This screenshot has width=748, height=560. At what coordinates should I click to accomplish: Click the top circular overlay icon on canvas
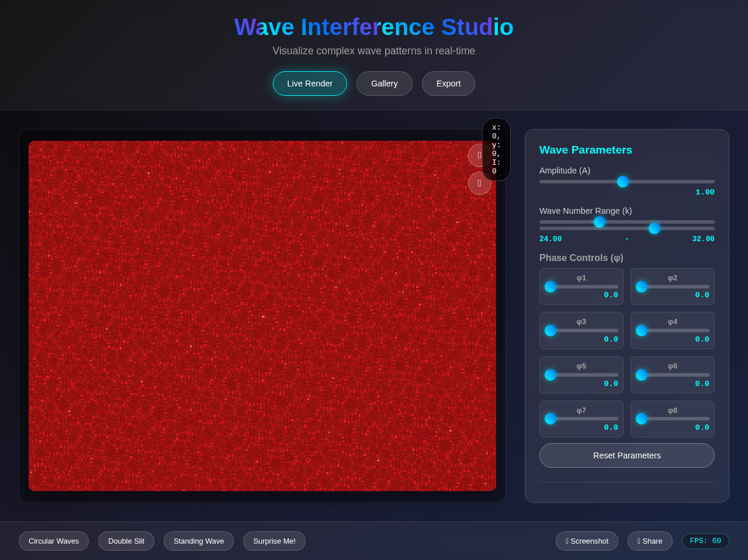click(x=479, y=155)
